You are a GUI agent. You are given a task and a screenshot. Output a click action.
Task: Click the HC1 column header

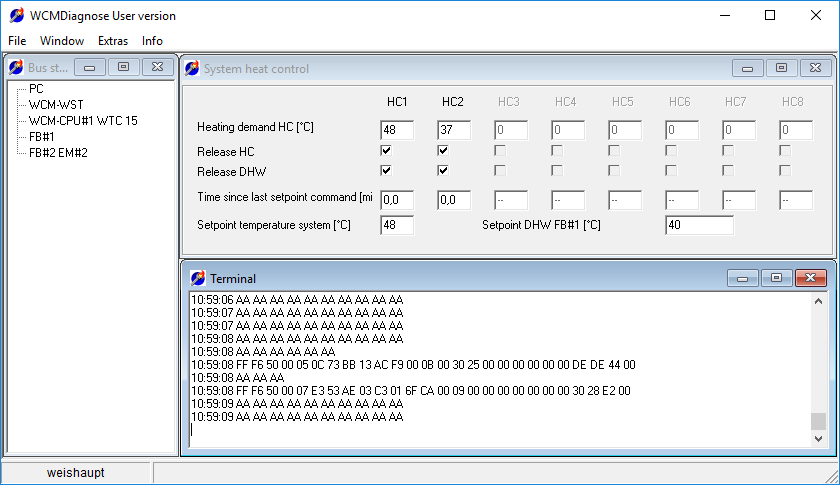point(397,102)
